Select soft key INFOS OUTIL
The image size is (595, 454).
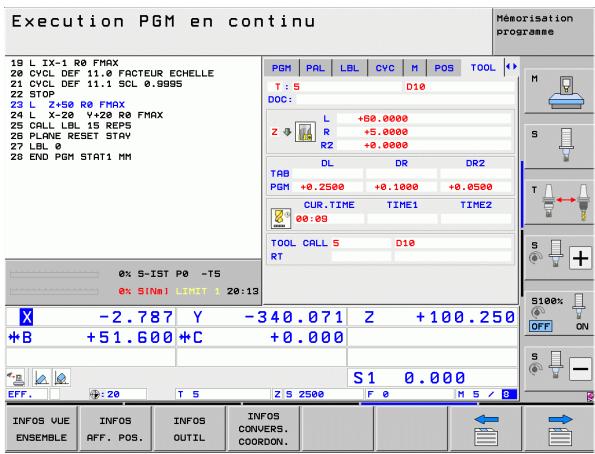pos(189,429)
